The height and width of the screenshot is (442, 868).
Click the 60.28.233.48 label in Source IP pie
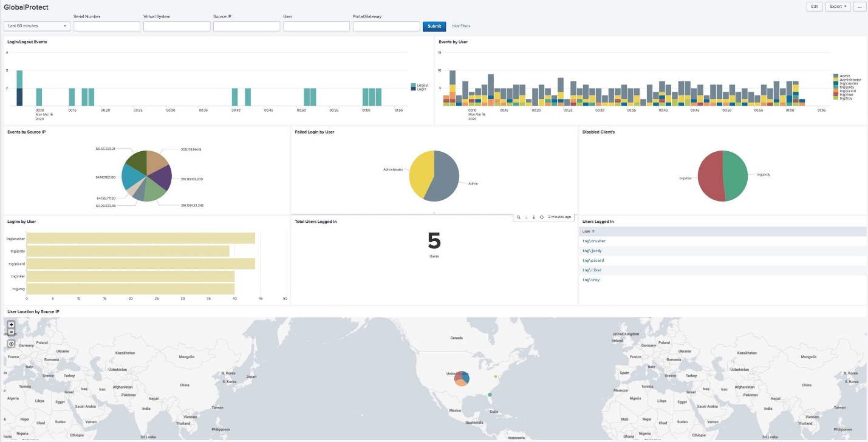(x=105, y=205)
